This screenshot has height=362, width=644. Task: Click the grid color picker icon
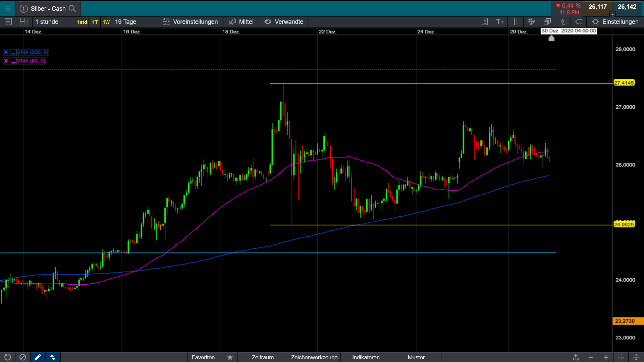[531, 22]
